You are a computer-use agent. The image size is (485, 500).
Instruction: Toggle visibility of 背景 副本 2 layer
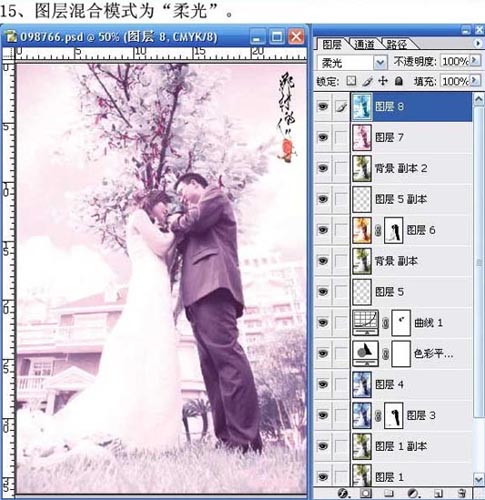(323, 168)
